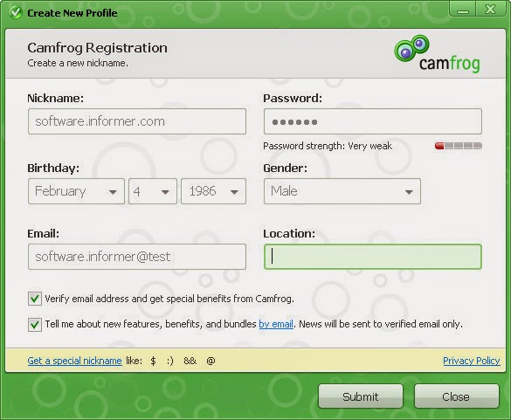The height and width of the screenshot is (420, 511).
Task: Submit the registration form
Action: click(x=361, y=396)
